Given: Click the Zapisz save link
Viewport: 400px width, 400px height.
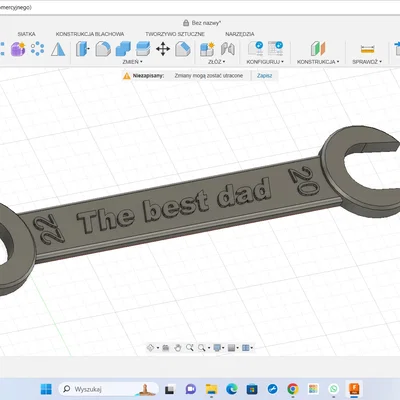Looking at the screenshot, I should pyautogui.click(x=264, y=76).
